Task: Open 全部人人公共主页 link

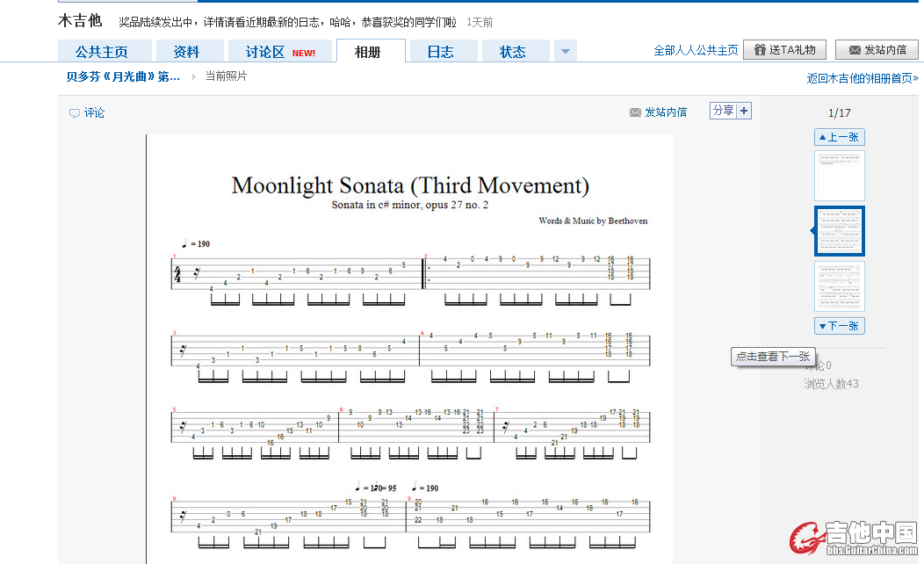Action: coord(696,50)
